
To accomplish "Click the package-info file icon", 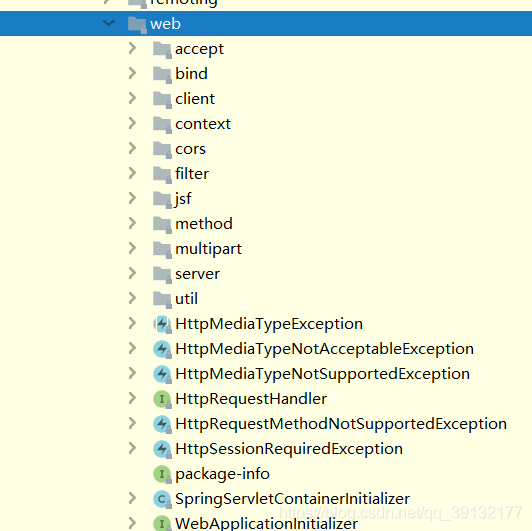I will click(x=162, y=474).
